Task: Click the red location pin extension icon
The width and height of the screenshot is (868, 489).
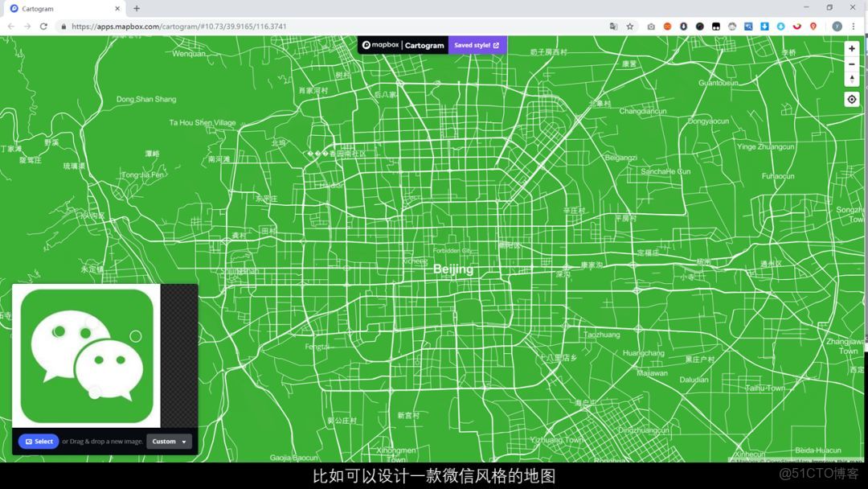Action: coord(813,26)
